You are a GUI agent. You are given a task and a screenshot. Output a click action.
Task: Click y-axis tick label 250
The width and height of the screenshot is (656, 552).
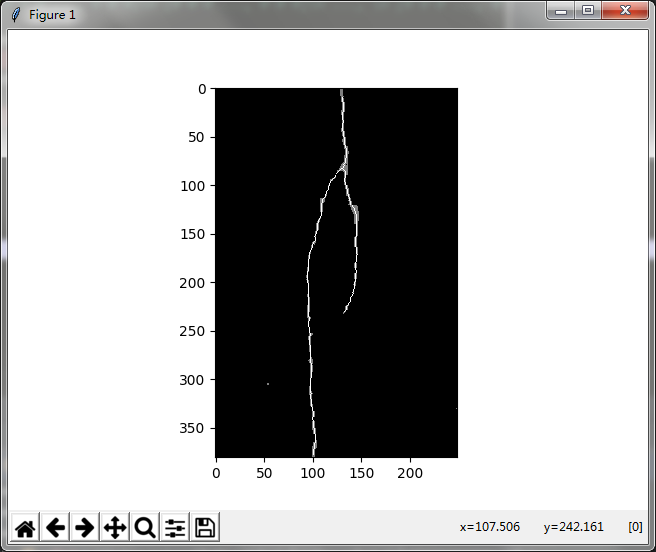192,331
